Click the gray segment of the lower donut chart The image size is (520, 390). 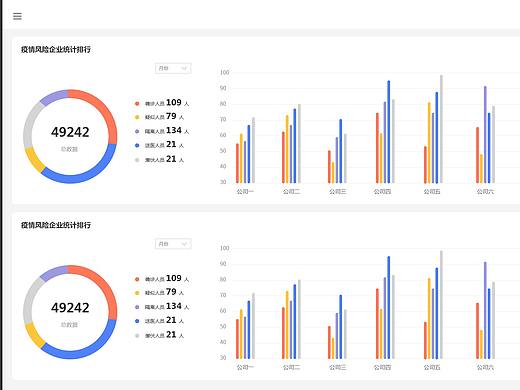(30, 300)
